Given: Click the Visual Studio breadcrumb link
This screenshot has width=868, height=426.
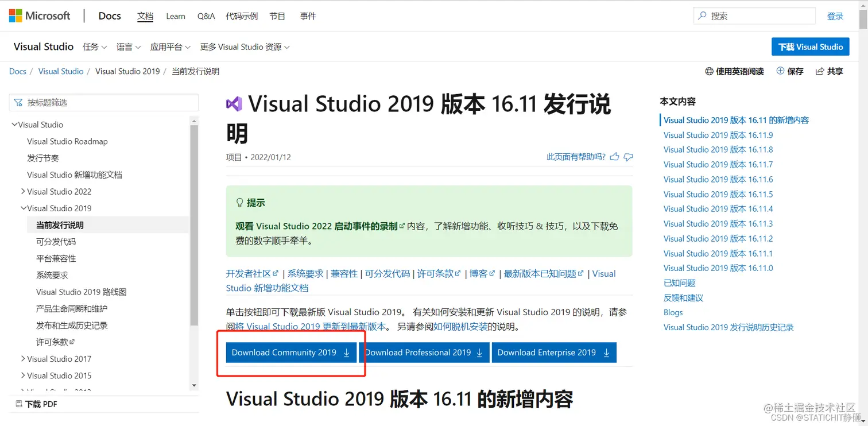Looking at the screenshot, I should [x=61, y=71].
